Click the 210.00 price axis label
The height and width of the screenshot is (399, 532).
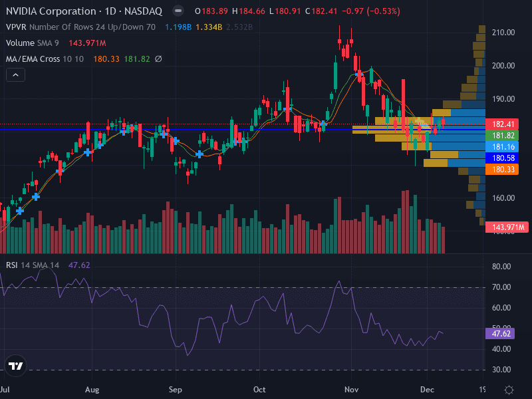(503, 32)
